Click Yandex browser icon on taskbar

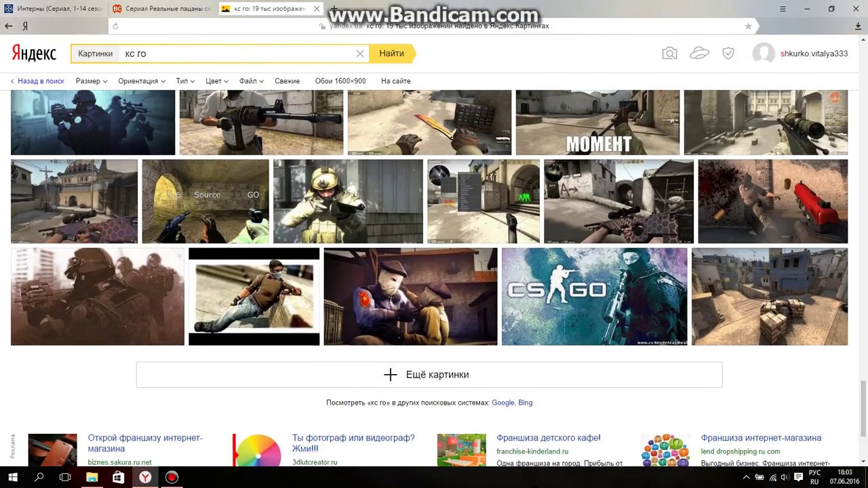145,477
